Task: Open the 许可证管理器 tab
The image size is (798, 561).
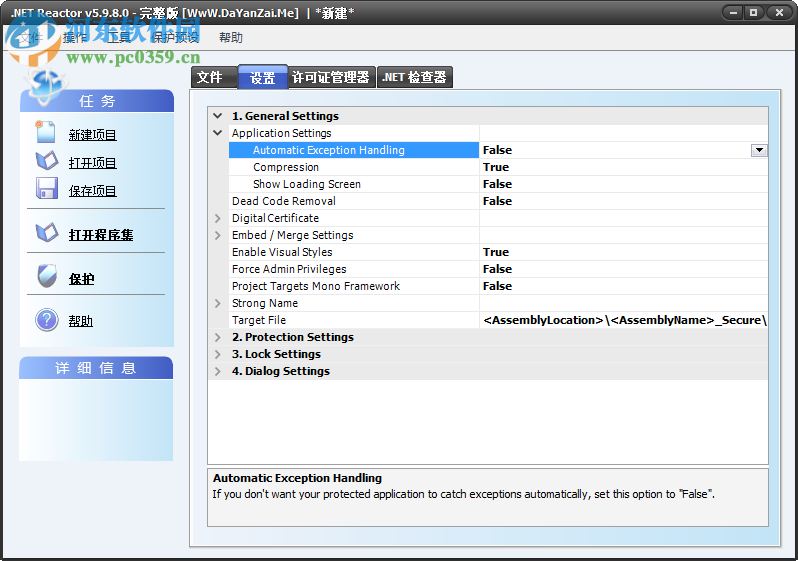Action: pyautogui.click(x=332, y=77)
